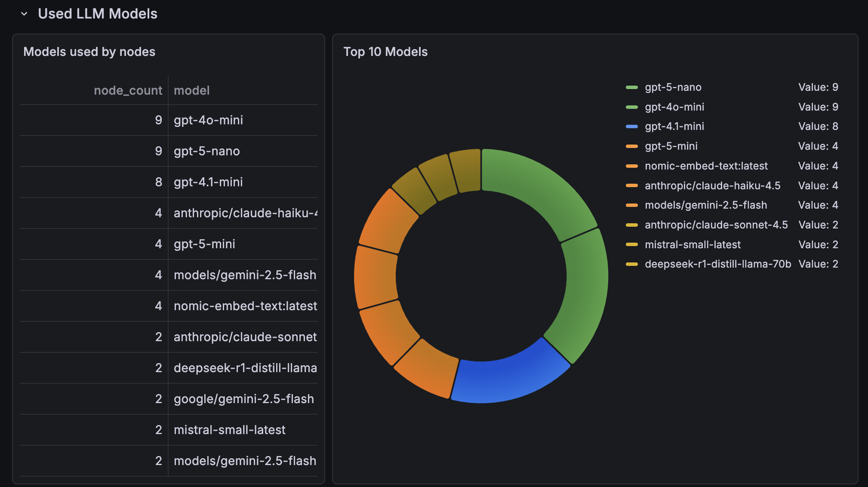The image size is (868, 487).
Task: Sort table by node_count column header
Action: pyautogui.click(x=128, y=90)
